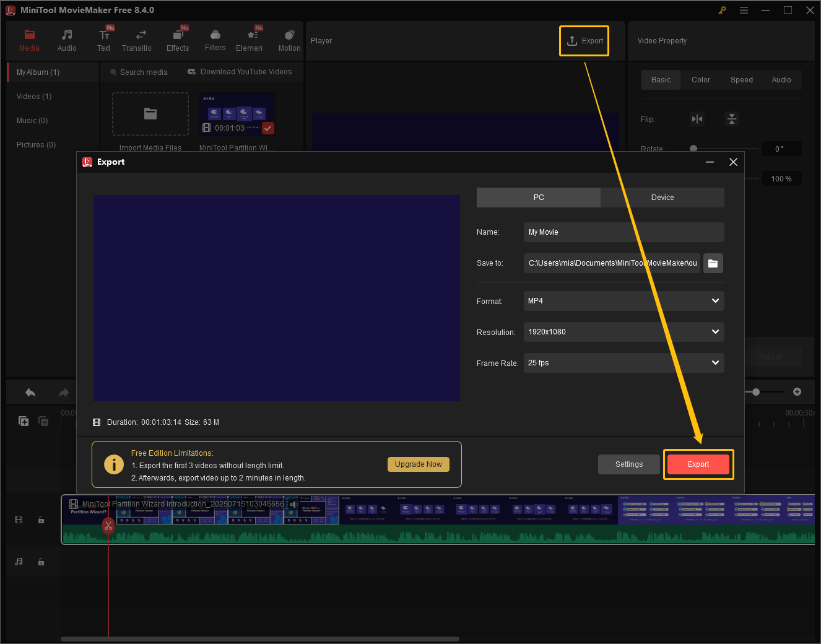Open the Elements panel
This screenshot has width=821, height=644.
coord(251,40)
